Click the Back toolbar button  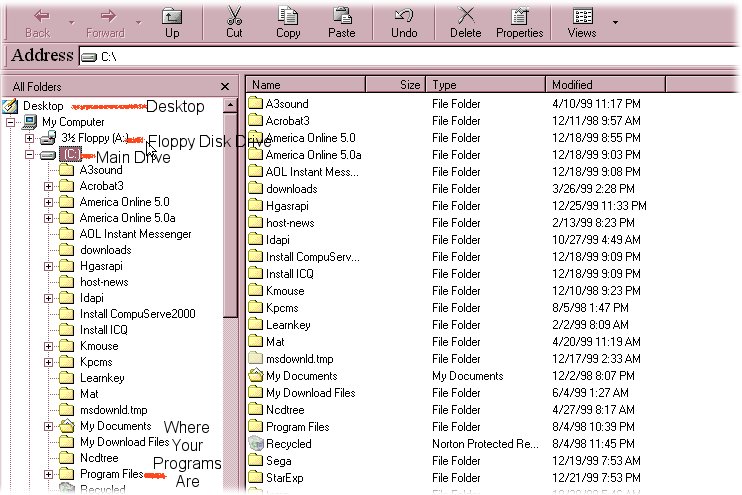(x=38, y=24)
